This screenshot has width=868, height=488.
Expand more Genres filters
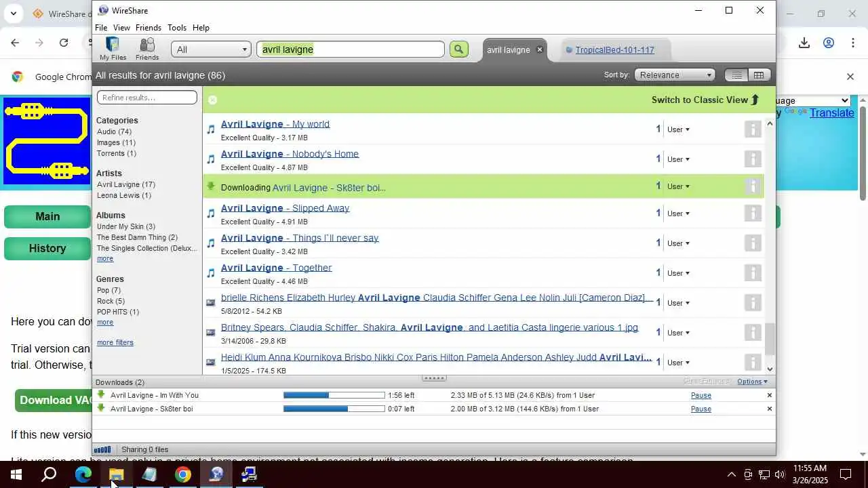coord(105,323)
